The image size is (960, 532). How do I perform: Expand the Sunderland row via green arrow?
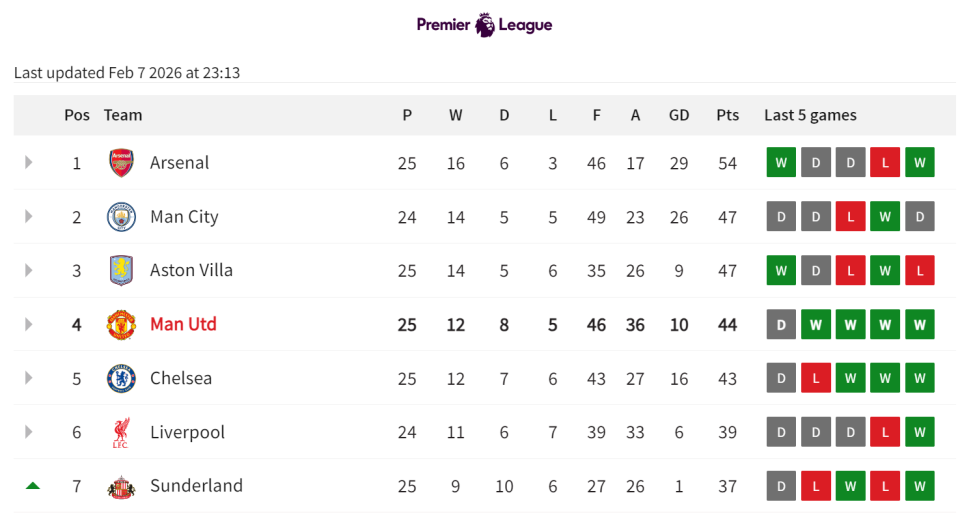tap(32, 486)
